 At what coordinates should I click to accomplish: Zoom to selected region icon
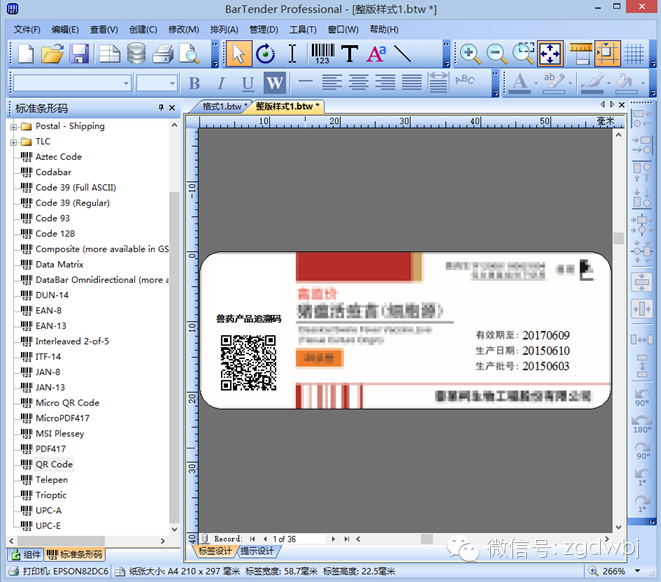tap(523, 54)
